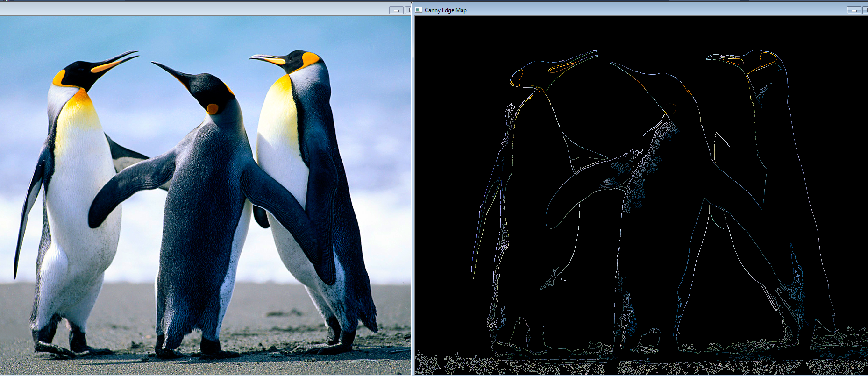Minimize the original penguin image window
The image size is (868, 376).
click(396, 10)
